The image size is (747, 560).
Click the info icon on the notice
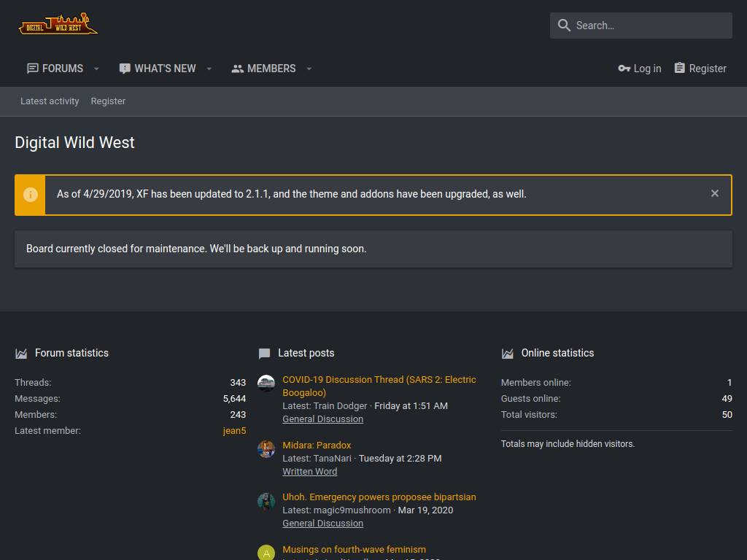pyautogui.click(x=31, y=195)
